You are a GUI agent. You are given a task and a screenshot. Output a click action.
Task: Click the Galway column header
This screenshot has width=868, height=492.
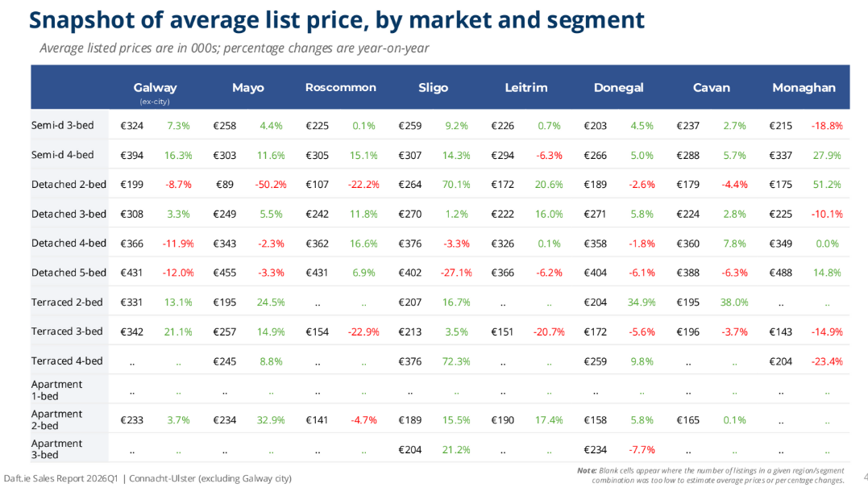click(x=155, y=88)
